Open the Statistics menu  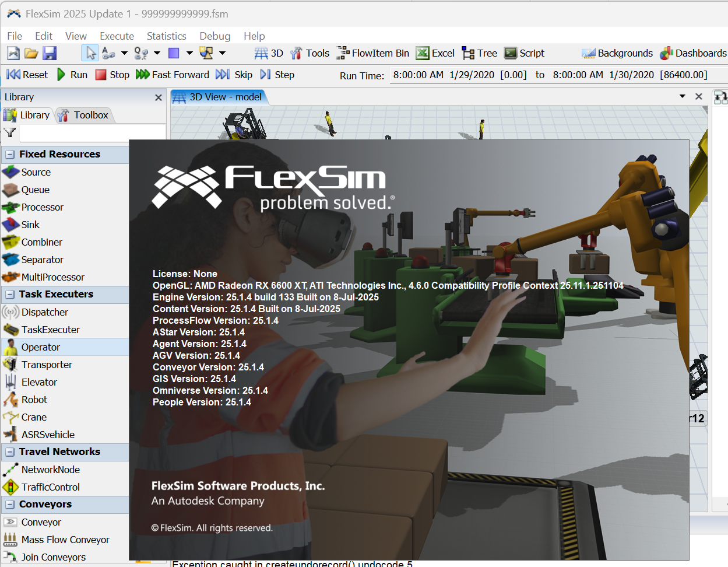click(x=167, y=36)
